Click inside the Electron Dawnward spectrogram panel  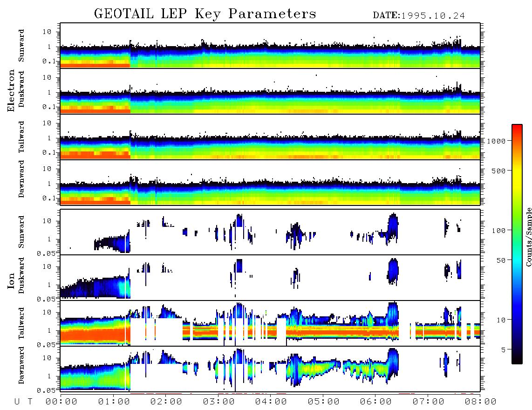tap(270, 182)
